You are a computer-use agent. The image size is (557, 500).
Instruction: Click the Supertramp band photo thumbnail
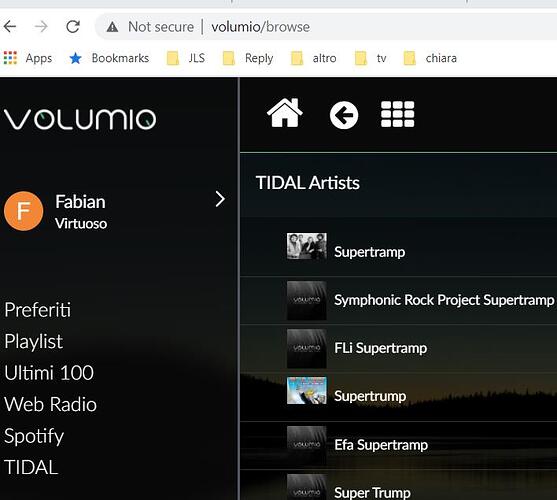click(x=307, y=247)
